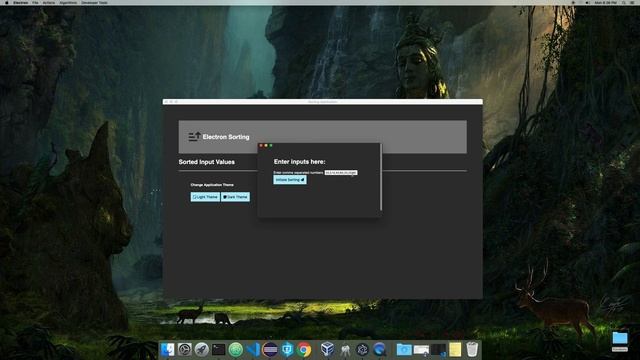Click the 'Sorted Input Values' heading
The width and height of the screenshot is (640, 360).
pyautogui.click(x=207, y=162)
